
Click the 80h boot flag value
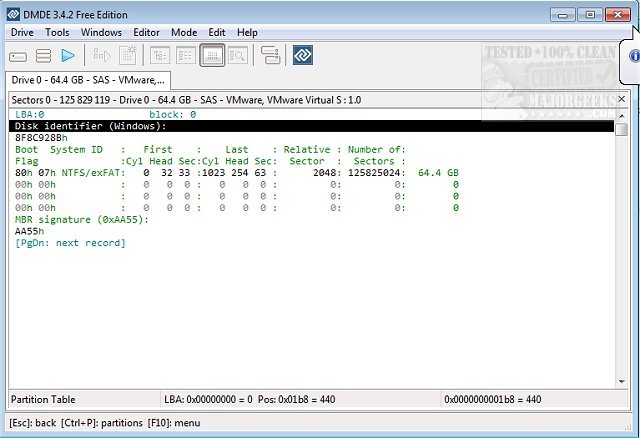pos(24,173)
